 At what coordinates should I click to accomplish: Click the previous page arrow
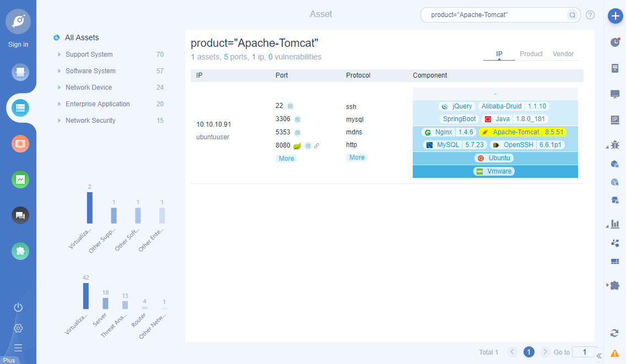click(x=512, y=352)
